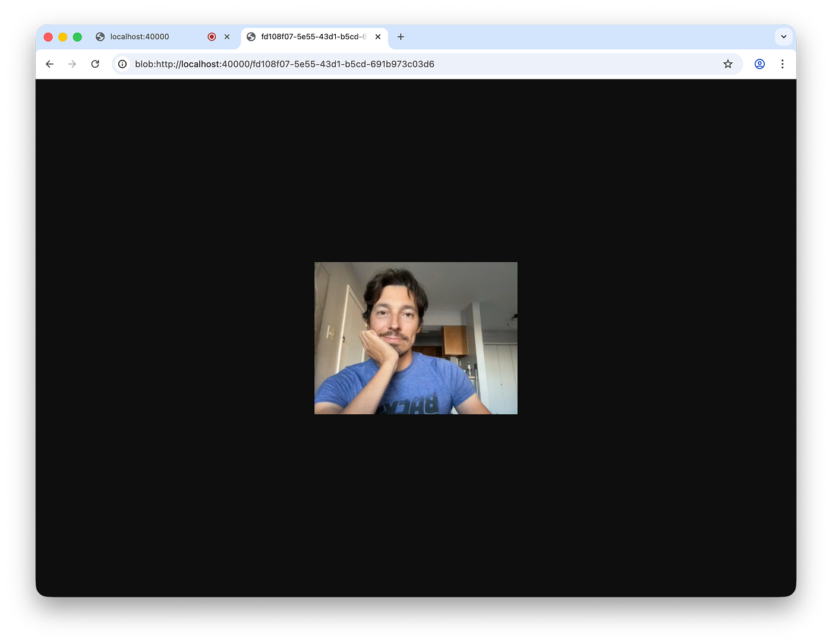Bookmark this tab with the star icon
This screenshot has height=644, width=832.
728,64
